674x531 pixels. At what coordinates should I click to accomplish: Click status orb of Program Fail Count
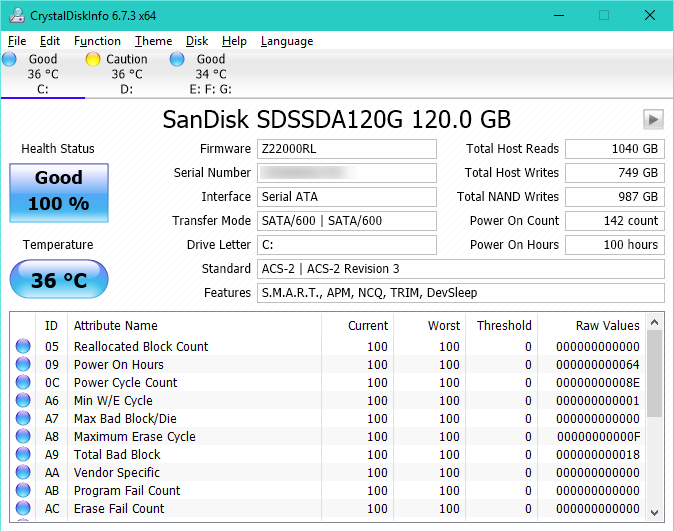pyautogui.click(x=23, y=491)
